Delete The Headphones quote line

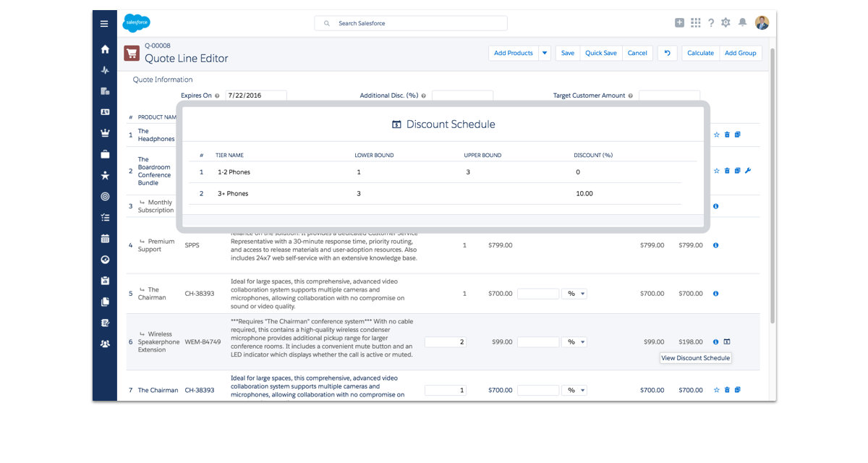tap(727, 135)
